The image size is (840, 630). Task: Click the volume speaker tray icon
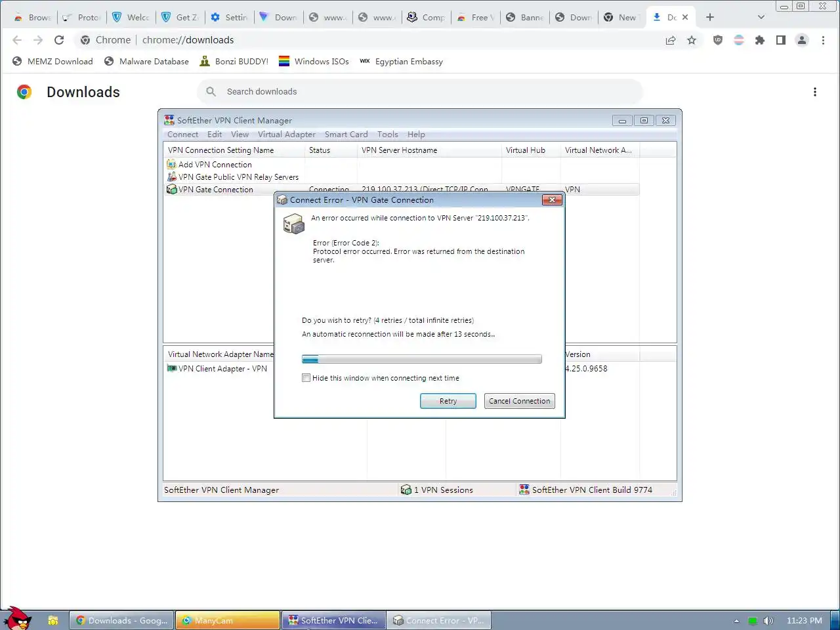768,621
